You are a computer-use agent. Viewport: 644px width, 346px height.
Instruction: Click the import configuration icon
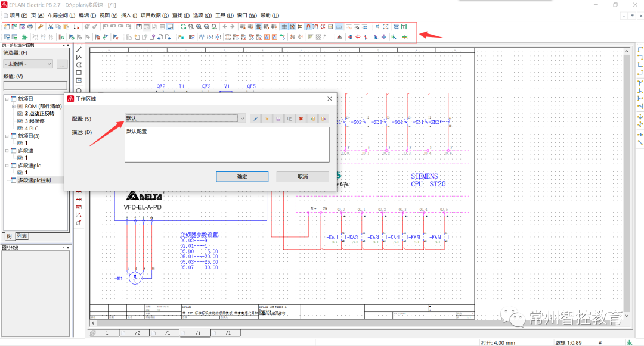click(x=312, y=119)
